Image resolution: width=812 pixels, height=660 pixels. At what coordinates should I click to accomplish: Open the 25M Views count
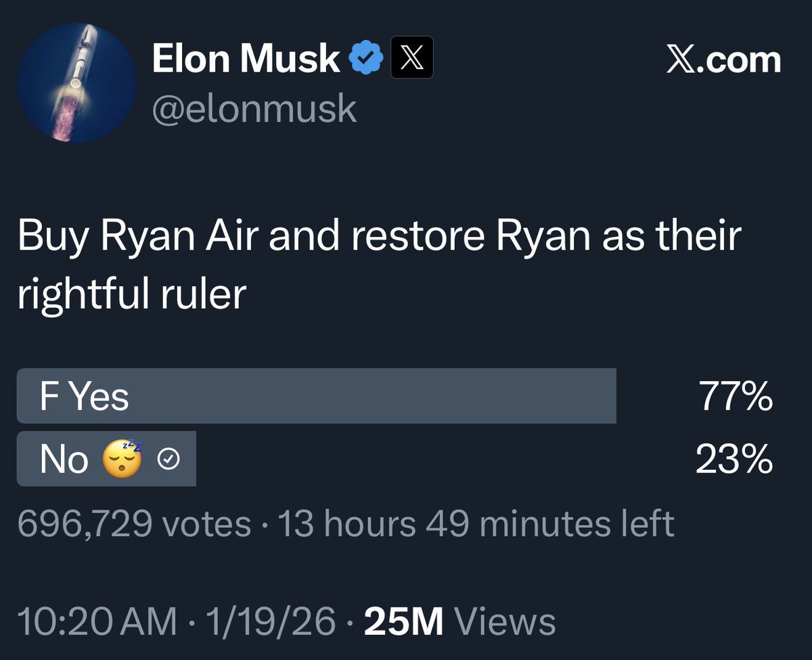tap(459, 621)
